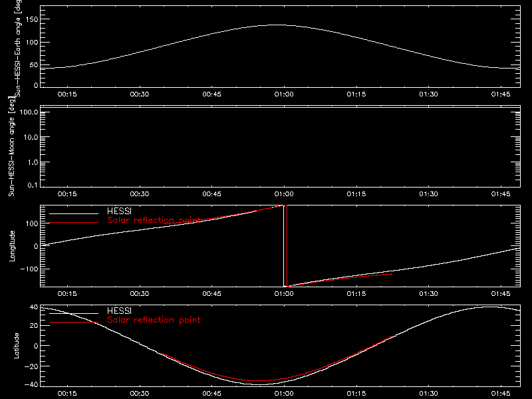The width and height of the screenshot is (532, 399).
Task: Select the 50 tick on Earth angle axis
Action: [x=34, y=65]
